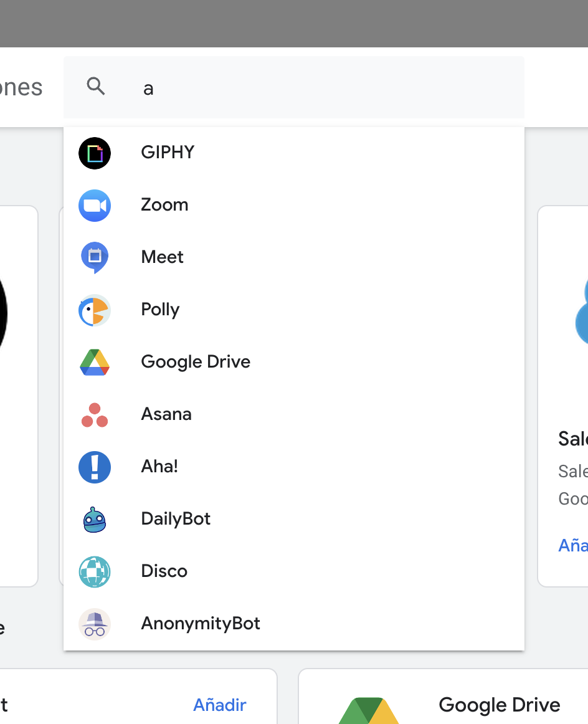Click the Disco globe icon

[95, 572]
